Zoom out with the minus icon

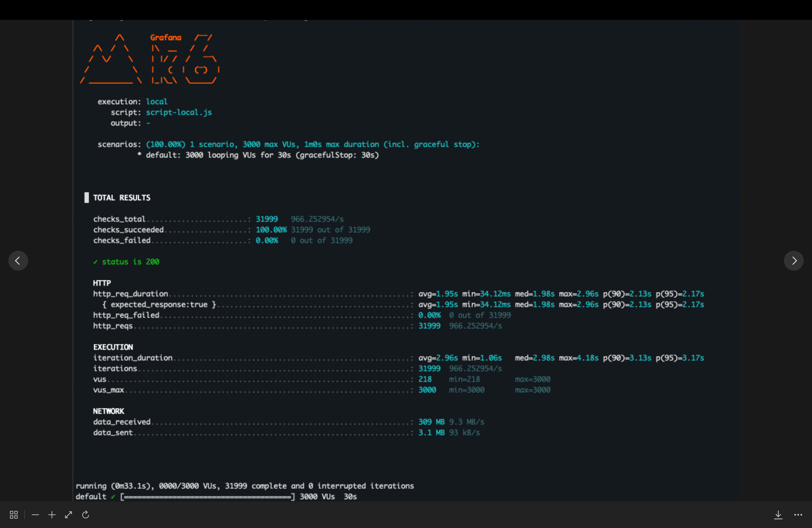pos(35,515)
